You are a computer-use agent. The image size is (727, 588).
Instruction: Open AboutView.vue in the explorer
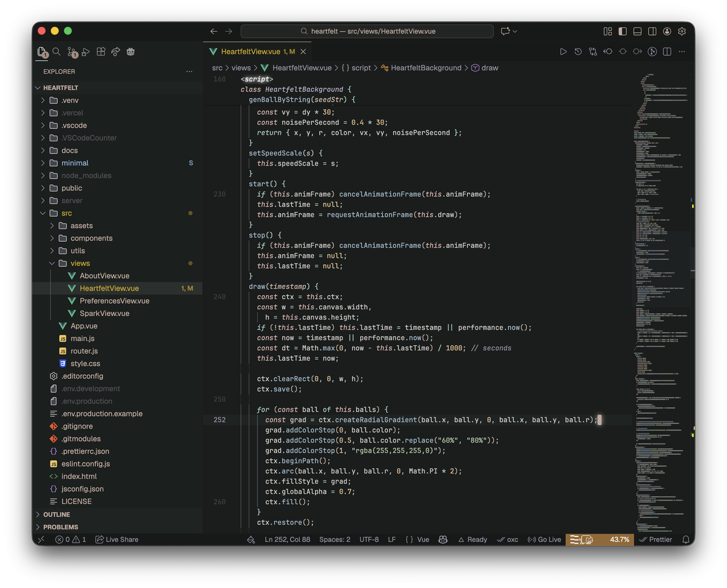[x=118, y=276]
